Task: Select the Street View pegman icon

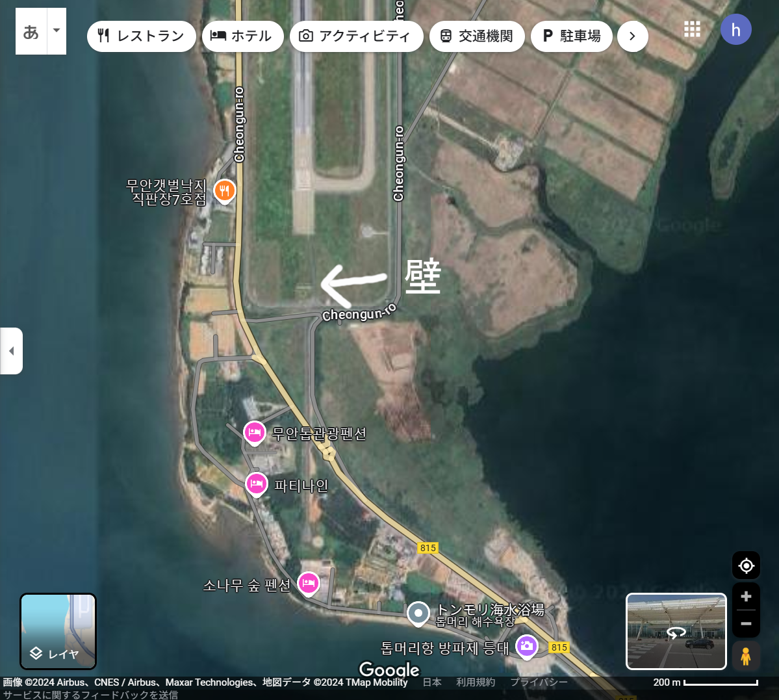Action: 746,656
